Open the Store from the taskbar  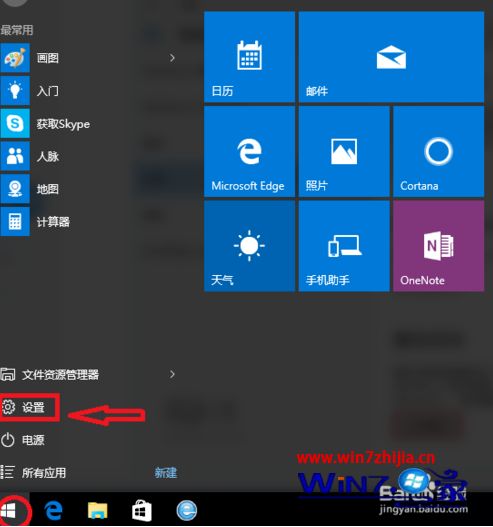141,511
